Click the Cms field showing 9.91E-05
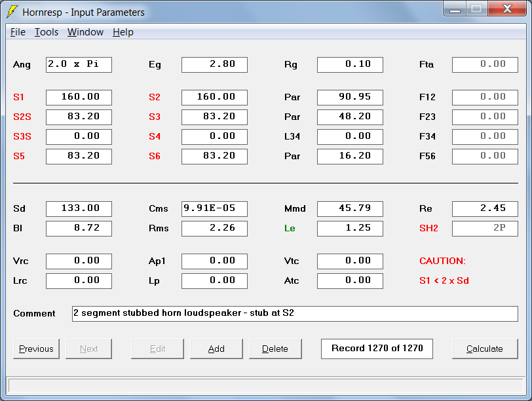Image resolution: width=532 pixels, height=401 pixels. (214, 209)
